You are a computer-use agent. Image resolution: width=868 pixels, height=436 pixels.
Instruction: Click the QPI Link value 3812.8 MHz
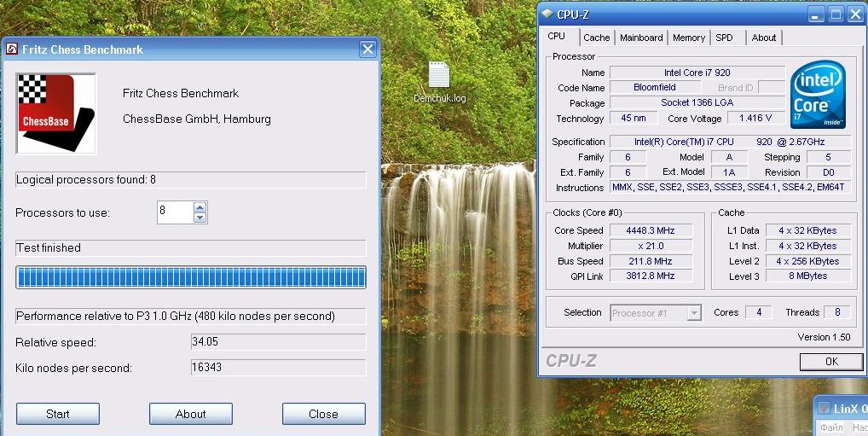[651, 276]
